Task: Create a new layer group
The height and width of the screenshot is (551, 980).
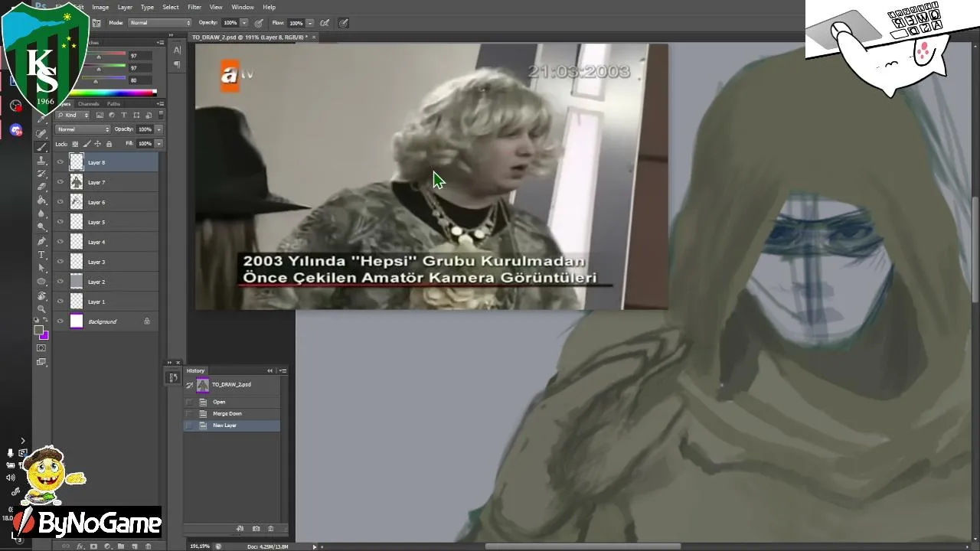Action: pos(121,546)
